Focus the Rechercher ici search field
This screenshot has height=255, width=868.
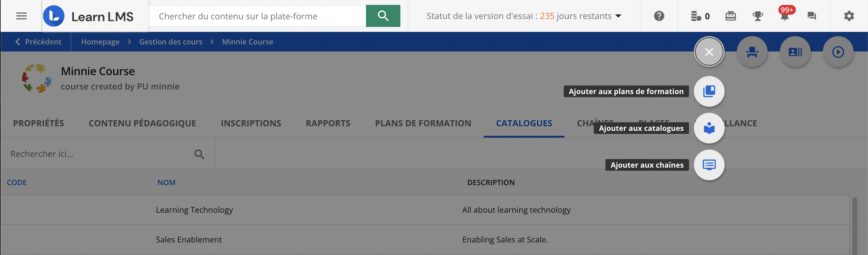tap(98, 154)
